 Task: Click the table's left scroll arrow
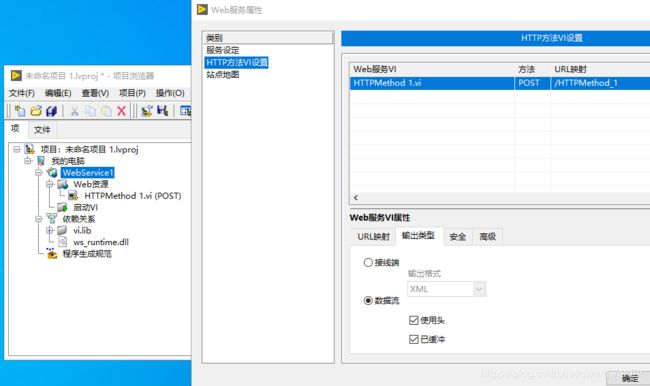(356, 197)
